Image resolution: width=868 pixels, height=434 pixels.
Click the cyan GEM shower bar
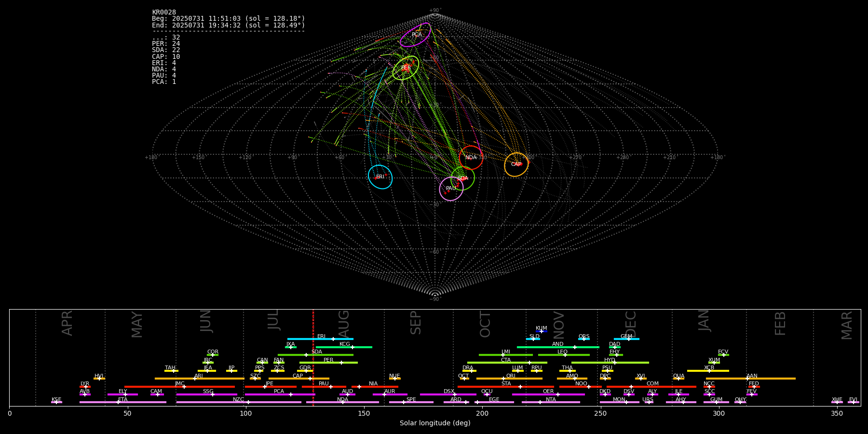coord(626,339)
